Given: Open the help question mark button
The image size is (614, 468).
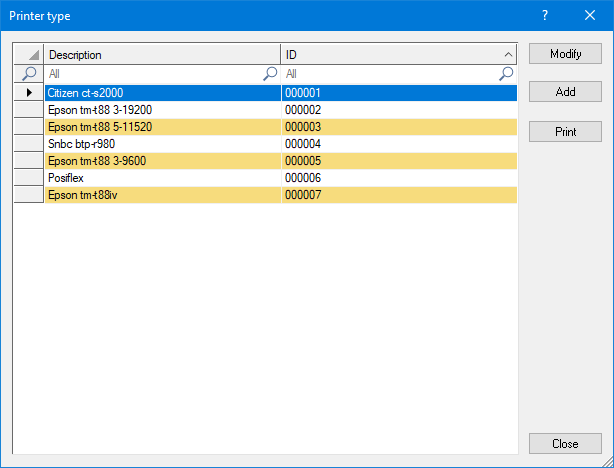Looking at the screenshot, I should pyautogui.click(x=545, y=15).
